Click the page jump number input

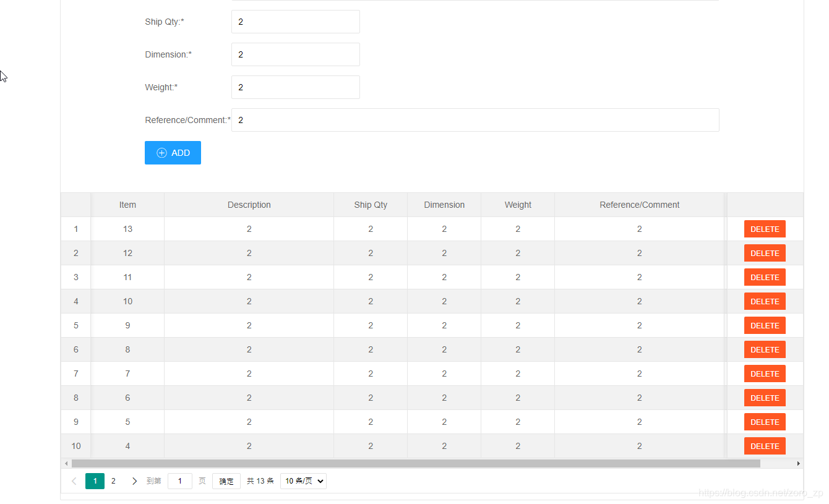point(180,481)
